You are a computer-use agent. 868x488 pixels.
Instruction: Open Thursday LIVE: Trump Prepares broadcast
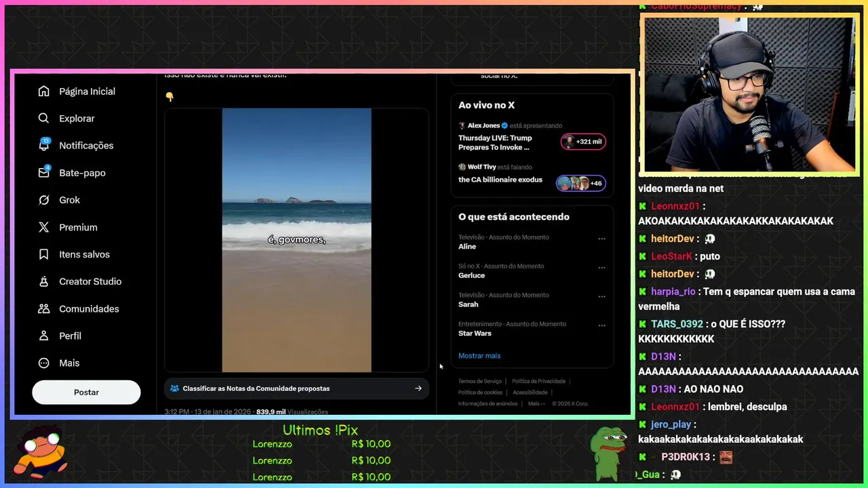tap(495, 142)
